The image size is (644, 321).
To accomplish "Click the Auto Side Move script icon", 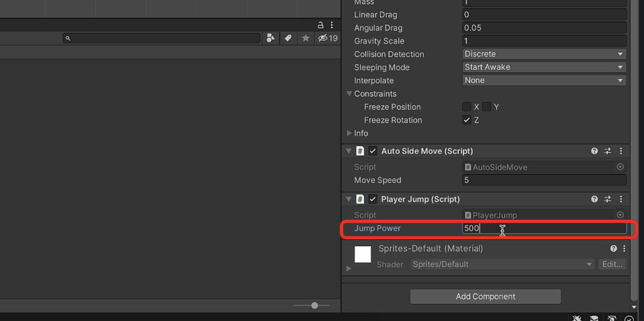I will pos(360,151).
